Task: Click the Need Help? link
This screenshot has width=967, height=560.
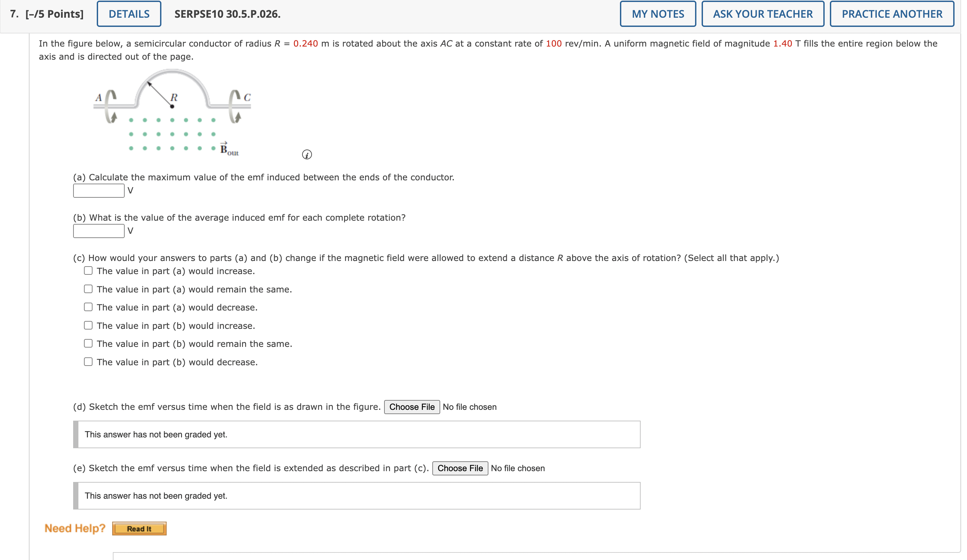Action: (x=75, y=528)
